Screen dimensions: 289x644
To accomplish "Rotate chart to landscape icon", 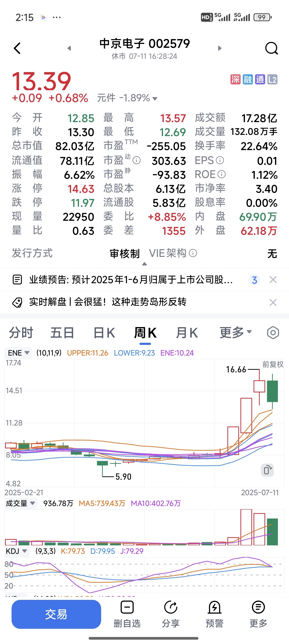I will point(267,470).
